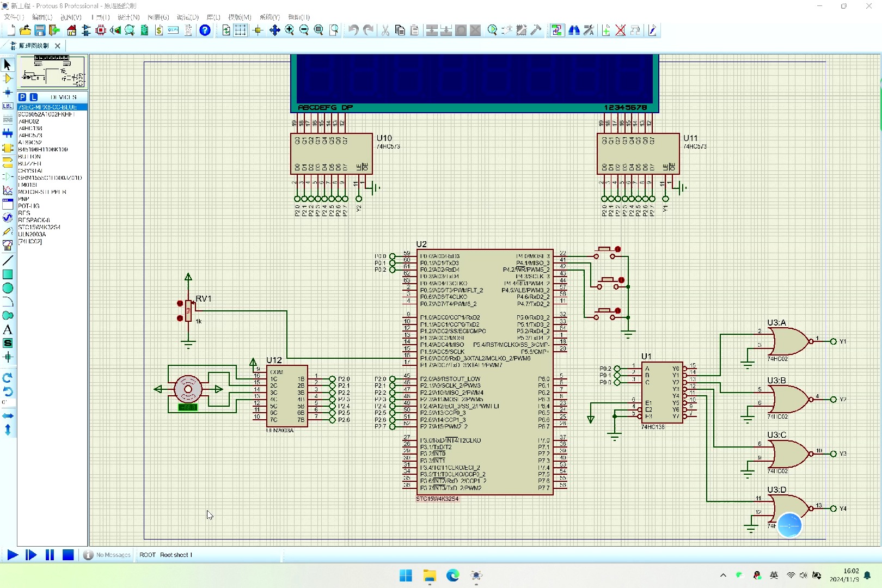Select 7SEG-MPX8-CC-BLUE device entry

click(52, 107)
